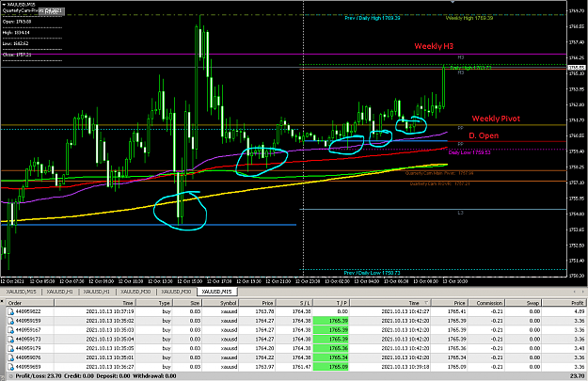Select the open price 1764.22
Viewport: 588px width, 381px height.
[x=264, y=357]
